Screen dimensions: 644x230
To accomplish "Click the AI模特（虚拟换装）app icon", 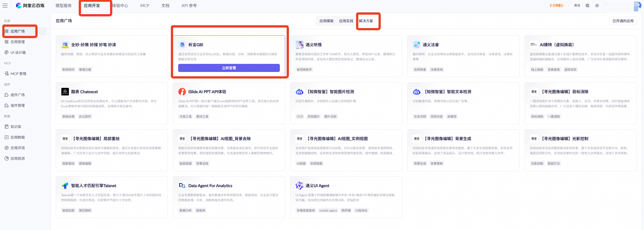I will [x=534, y=45].
